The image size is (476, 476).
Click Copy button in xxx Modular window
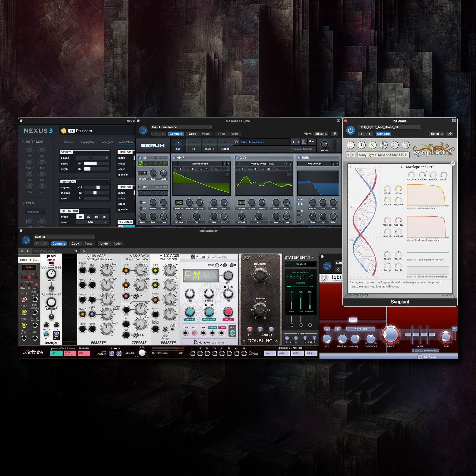pos(75,244)
